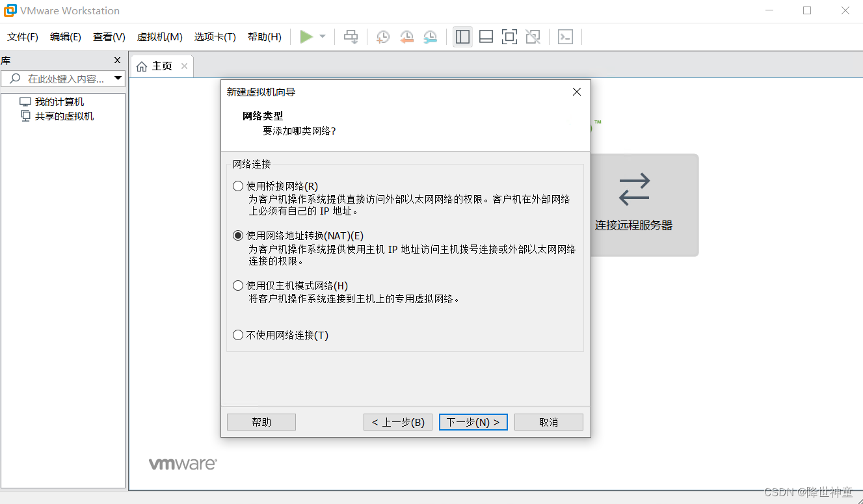Click the 我的计算机 monitor icon
The width and height of the screenshot is (863, 504).
25,102
